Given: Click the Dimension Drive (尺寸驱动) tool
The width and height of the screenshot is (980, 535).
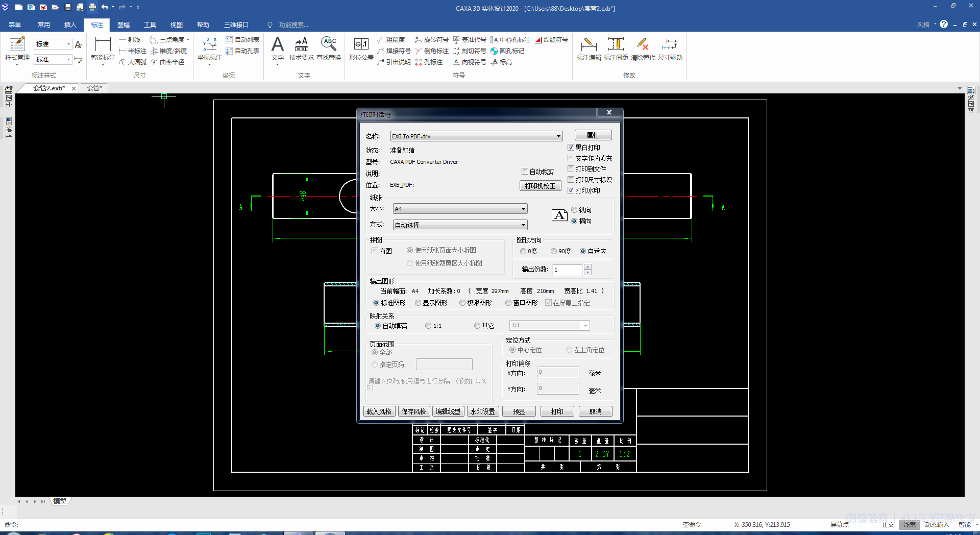Looking at the screenshot, I should click(670, 49).
